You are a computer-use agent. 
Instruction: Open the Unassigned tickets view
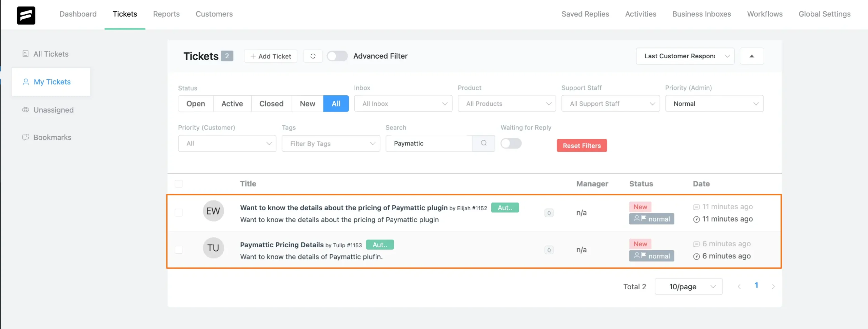[x=53, y=110]
